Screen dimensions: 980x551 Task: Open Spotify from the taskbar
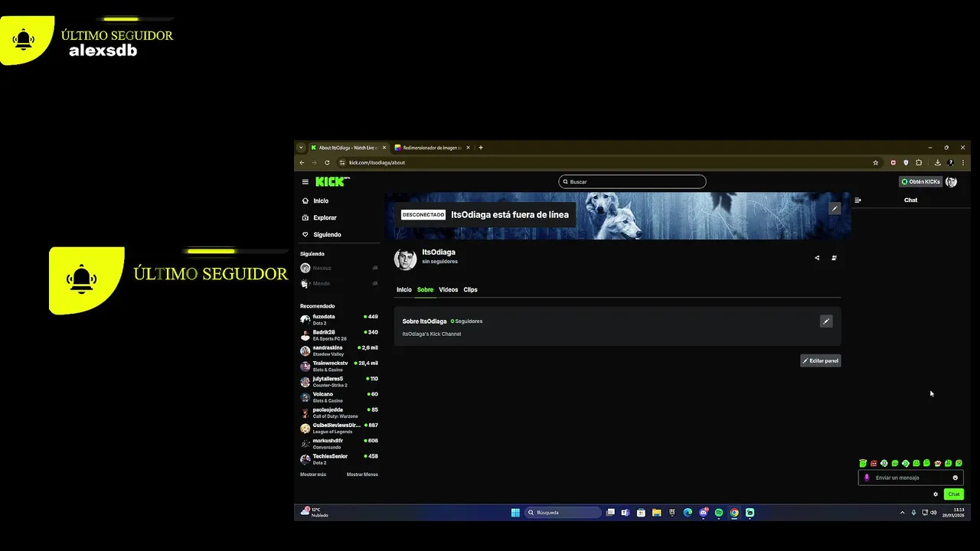point(719,513)
